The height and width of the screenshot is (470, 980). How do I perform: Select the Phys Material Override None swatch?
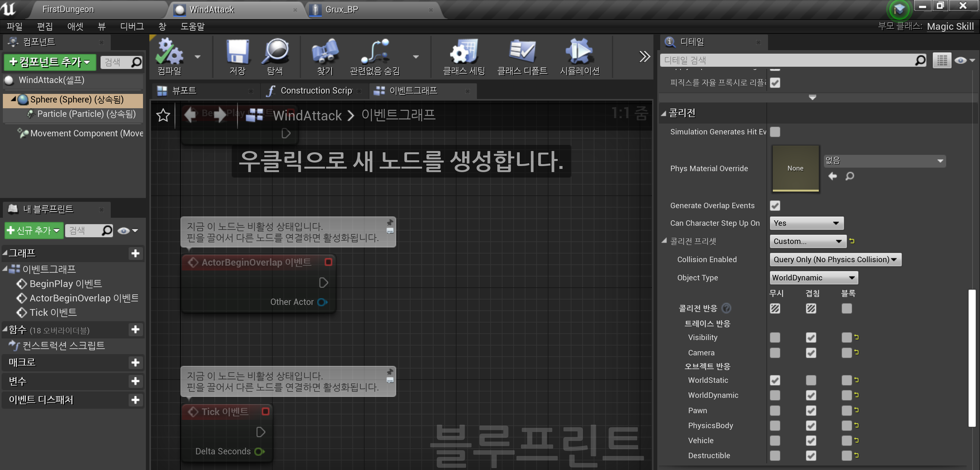795,168
